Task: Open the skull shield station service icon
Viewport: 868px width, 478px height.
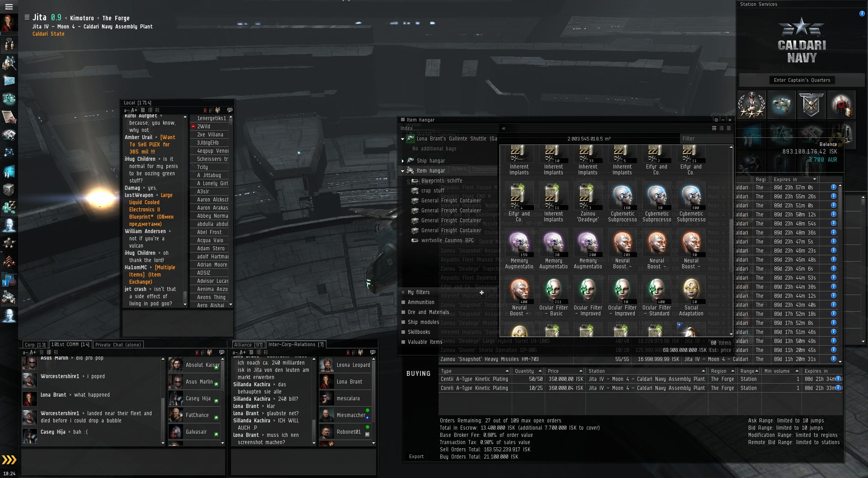Action: tap(811, 104)
